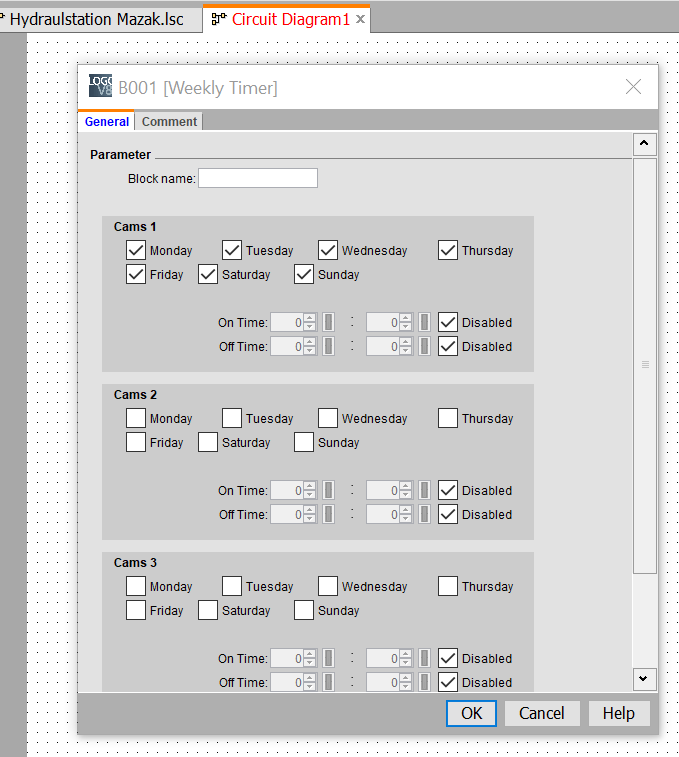Click the vertical scrollbar thumb
679x757 pixels.
tap(645, 365)
